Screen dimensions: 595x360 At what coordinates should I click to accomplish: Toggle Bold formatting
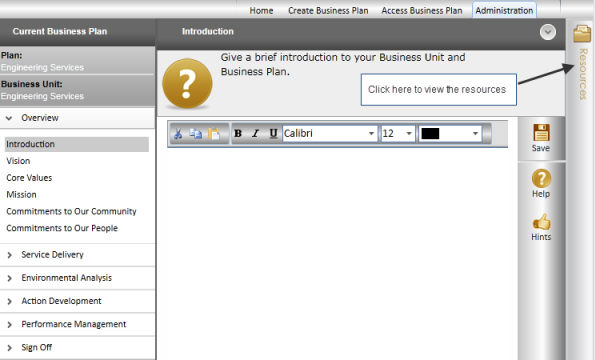tap(238, 134)
